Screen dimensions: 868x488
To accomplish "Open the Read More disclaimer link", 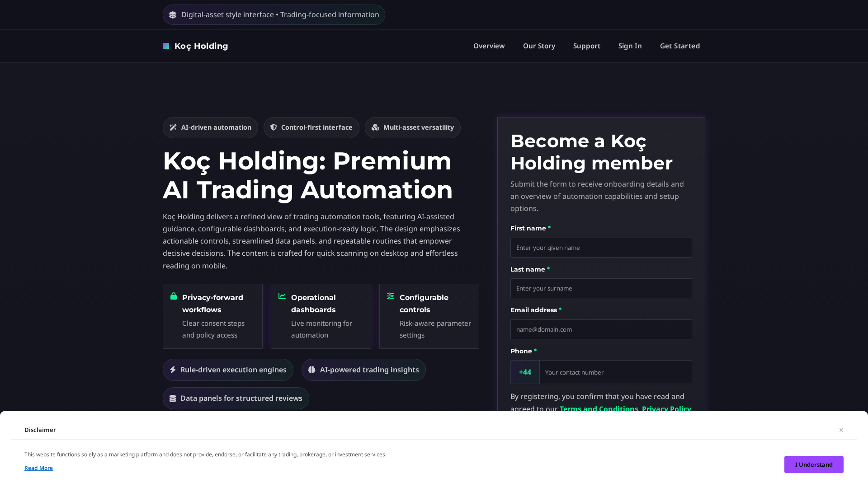I will click(x=38, y=468).
